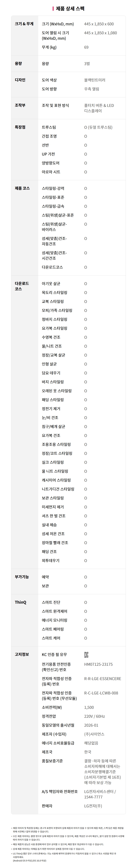Click the 다운로드 코스 section header
The image size is (137, 868).
tap(22, 286)
